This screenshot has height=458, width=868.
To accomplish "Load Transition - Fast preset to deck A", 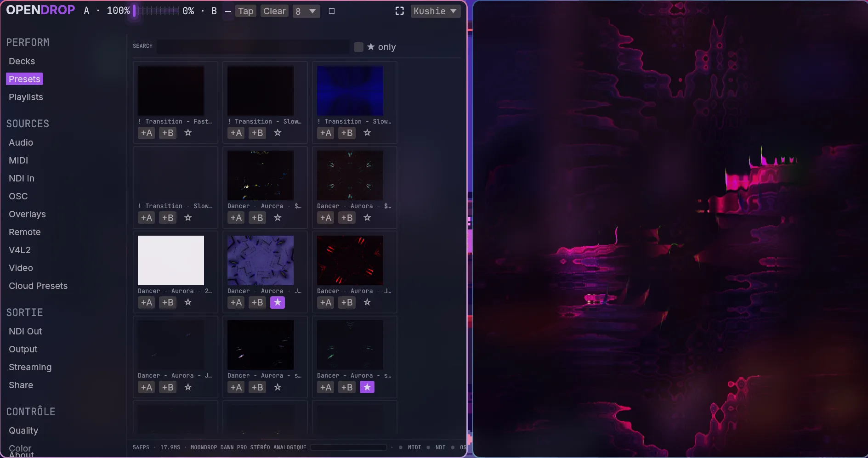I will coord(147,133).
